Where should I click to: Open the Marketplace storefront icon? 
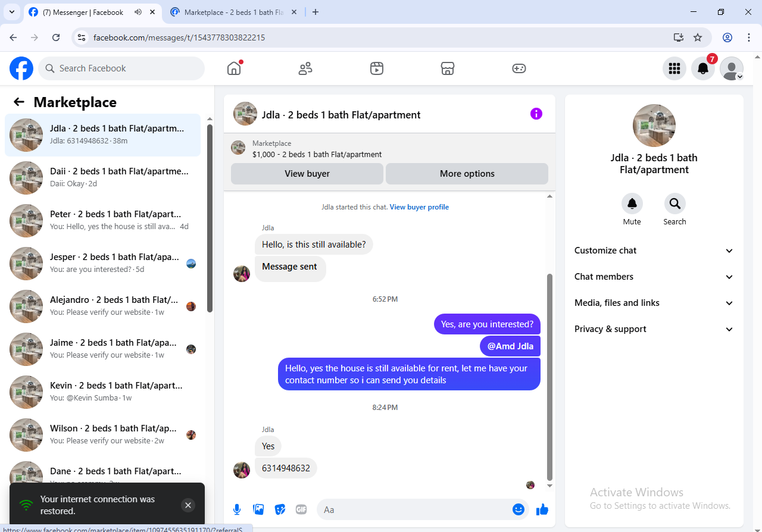448,68
